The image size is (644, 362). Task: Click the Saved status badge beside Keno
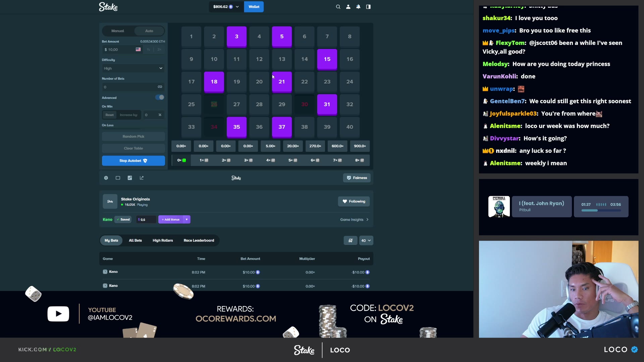(123, 220)
